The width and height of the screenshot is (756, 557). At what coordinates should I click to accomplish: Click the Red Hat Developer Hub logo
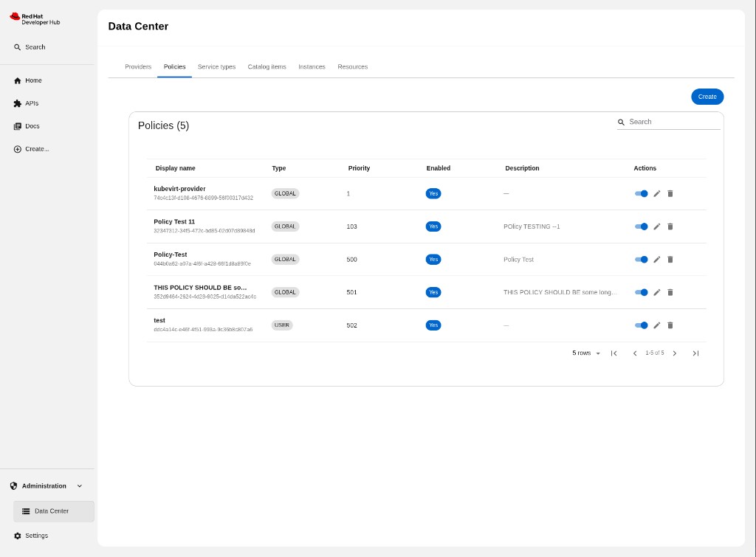[35, 18]
